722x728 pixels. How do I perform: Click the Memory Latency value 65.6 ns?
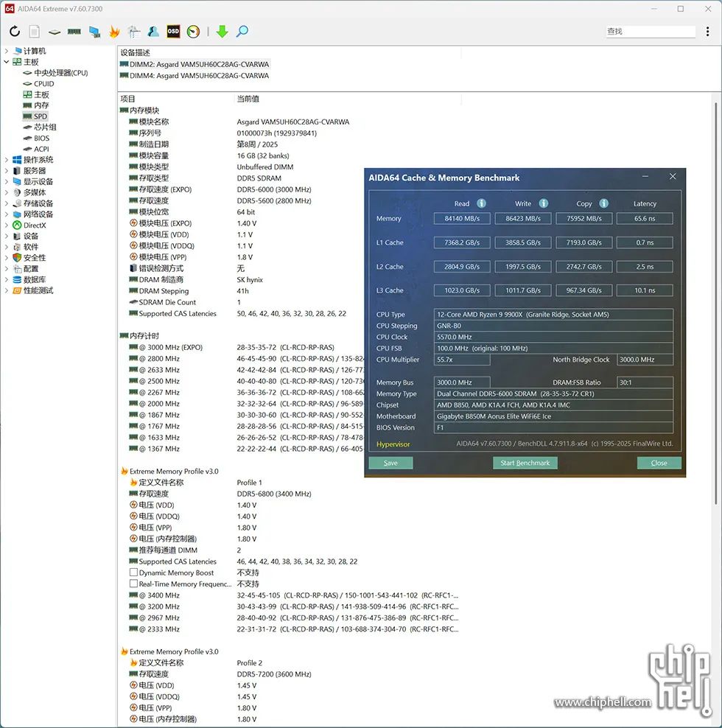[x=645, y=219]
